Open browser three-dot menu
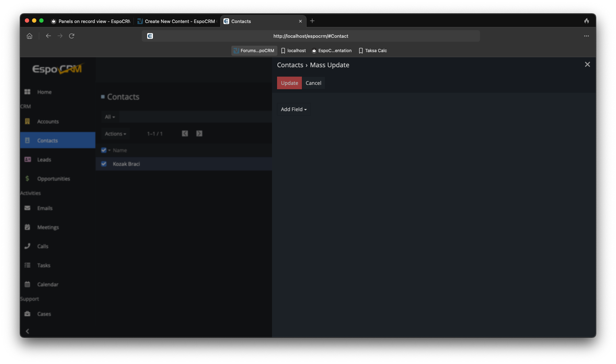This screenshot has width=616, height=364. pos(586,36)
